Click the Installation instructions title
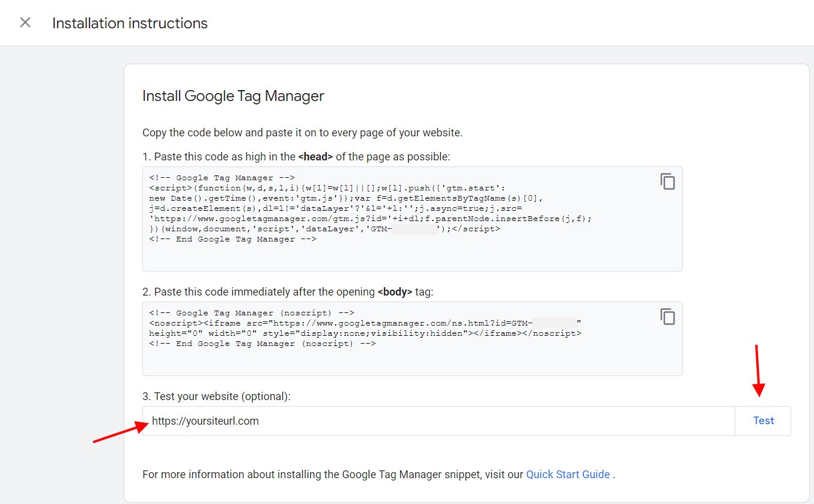Screen dimensions: 814x504 (x=130, y=23)
